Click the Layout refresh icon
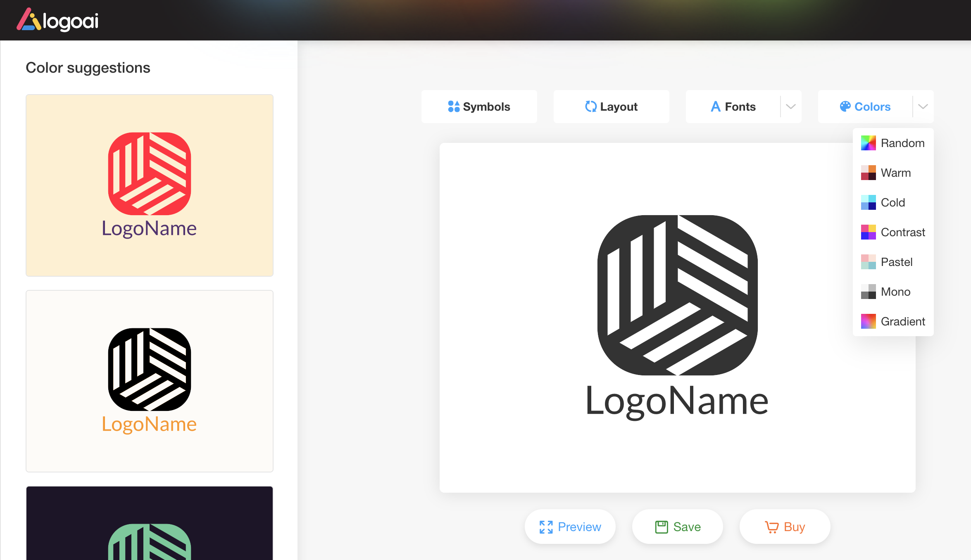The height and width of the screenshot is (560, 971). coord(591,107)
